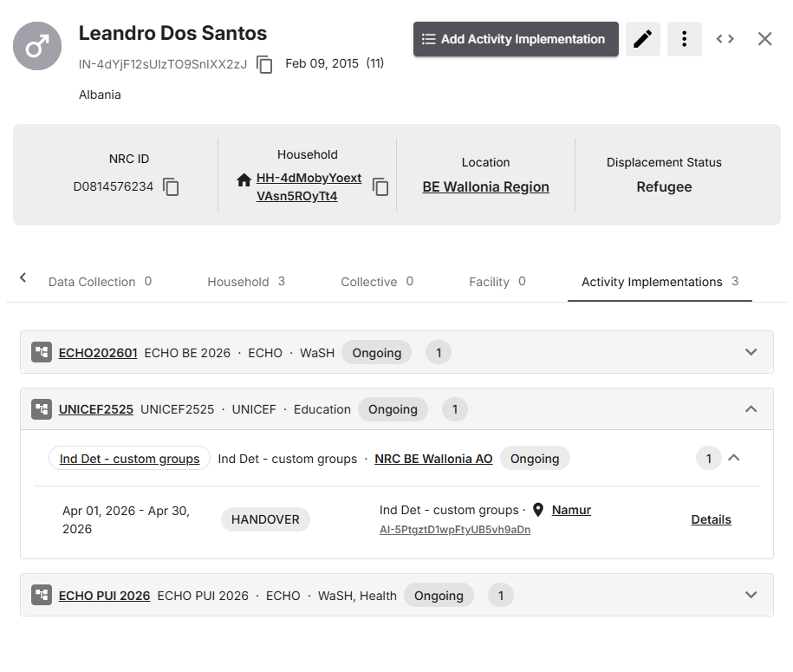Click the male gender avatar icon

37,46
